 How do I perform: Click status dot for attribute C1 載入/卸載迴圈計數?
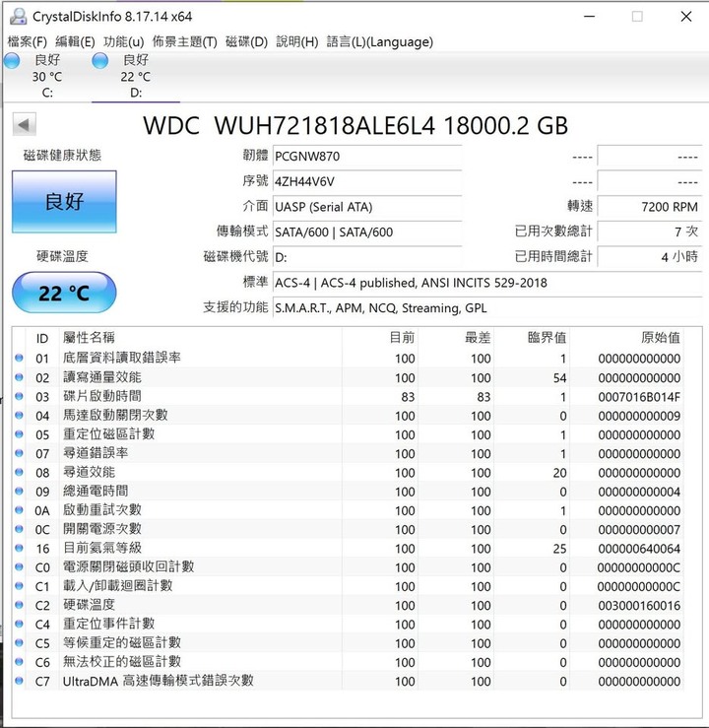19,586
